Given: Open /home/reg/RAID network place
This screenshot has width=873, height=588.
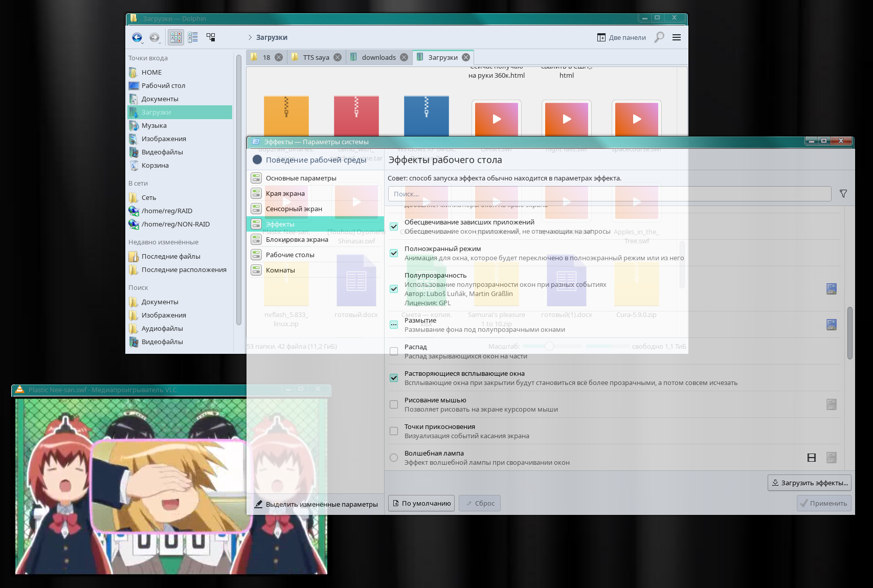Looking at the screenshot, I should [180, 211].
